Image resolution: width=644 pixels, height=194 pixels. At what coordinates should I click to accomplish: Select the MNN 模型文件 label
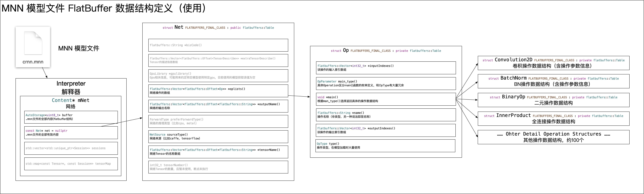point(78,48)
